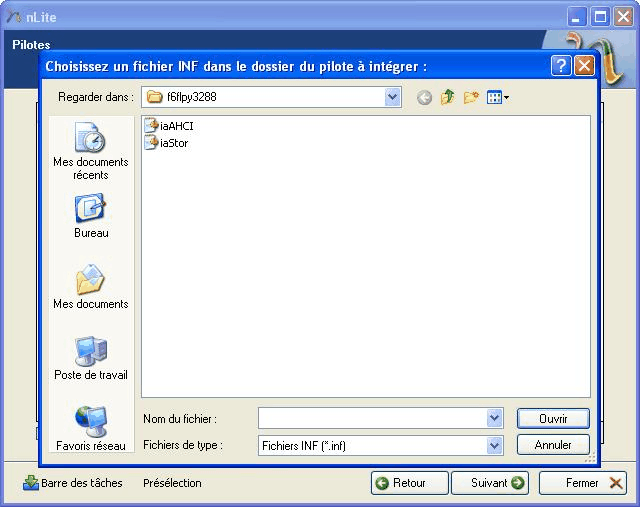Expand the Fichiers de type dropdown

click(x=494, y=445)
